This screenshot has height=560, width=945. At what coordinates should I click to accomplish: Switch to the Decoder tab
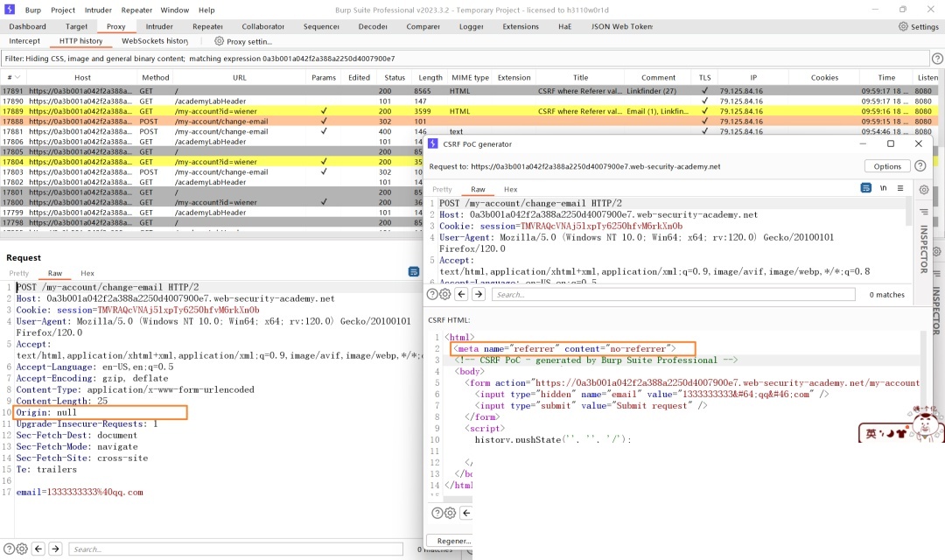(x=373, y=26)
